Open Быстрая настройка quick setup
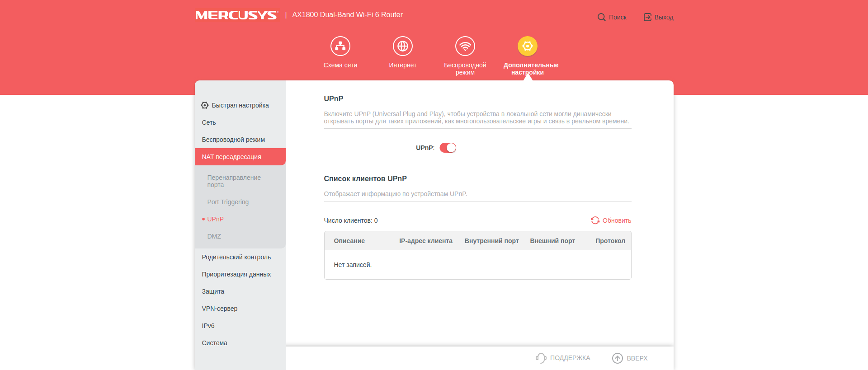The image size is (868, 370). tap(240, 105)
